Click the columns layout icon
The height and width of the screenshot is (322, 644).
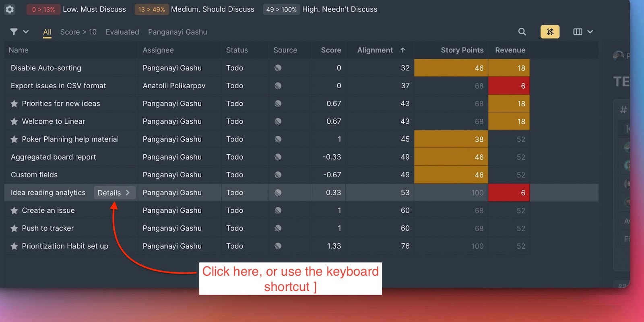578,32
